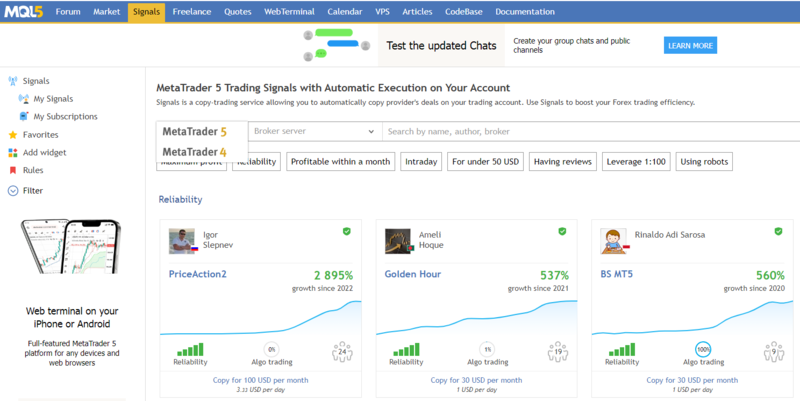This screenshot has width=800, height=401.
Task: Click the Reliability bars on PriceAction2
Action: (x=190, y=349)
